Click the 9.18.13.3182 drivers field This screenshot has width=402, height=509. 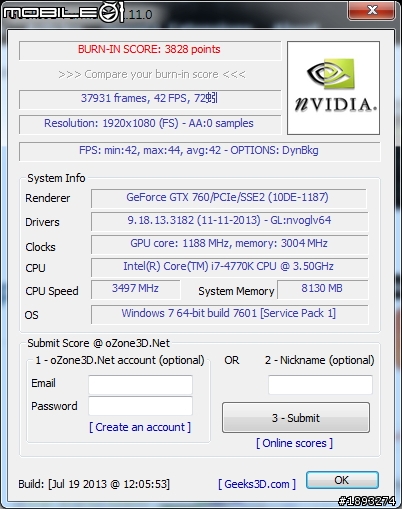229,221
